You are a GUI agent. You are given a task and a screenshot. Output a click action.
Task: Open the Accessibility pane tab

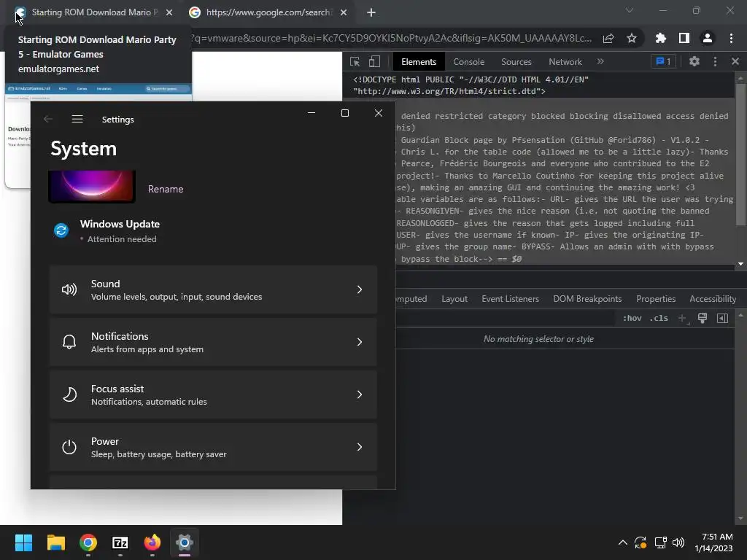pyautogui.click(x=713, y=298)
